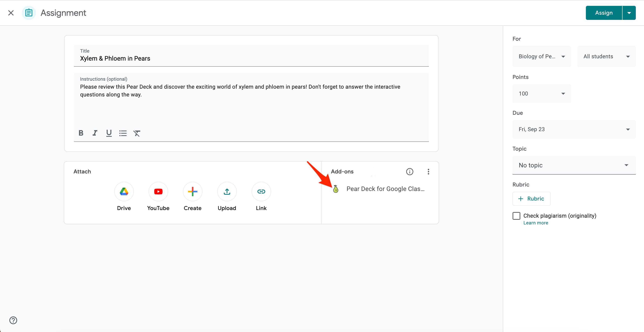Open Google Drive attachment picker
Screen dimensions: 644x332
(124, 191)
